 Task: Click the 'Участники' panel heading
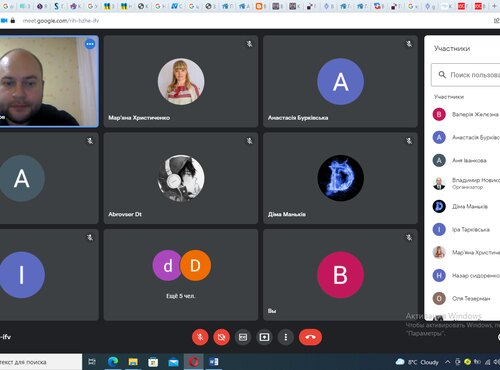pos(452,49)
